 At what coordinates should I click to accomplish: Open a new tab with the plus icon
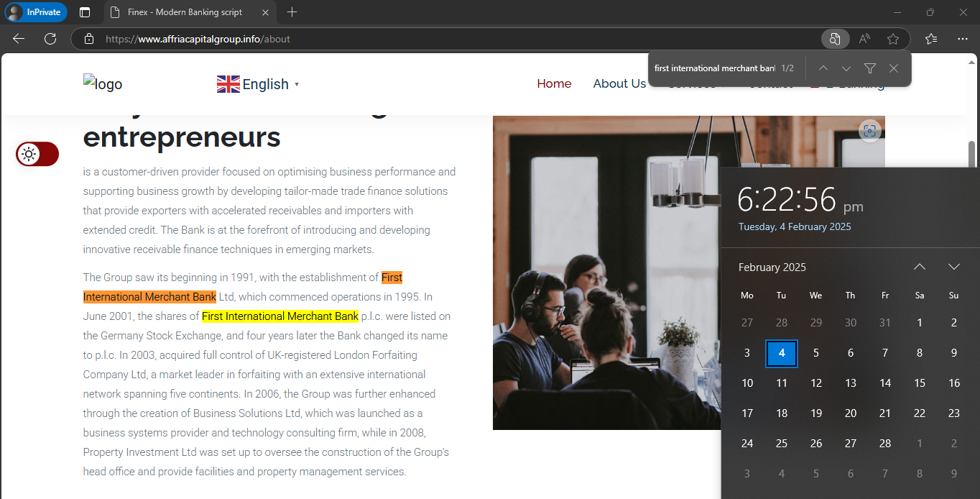point(292,12)
